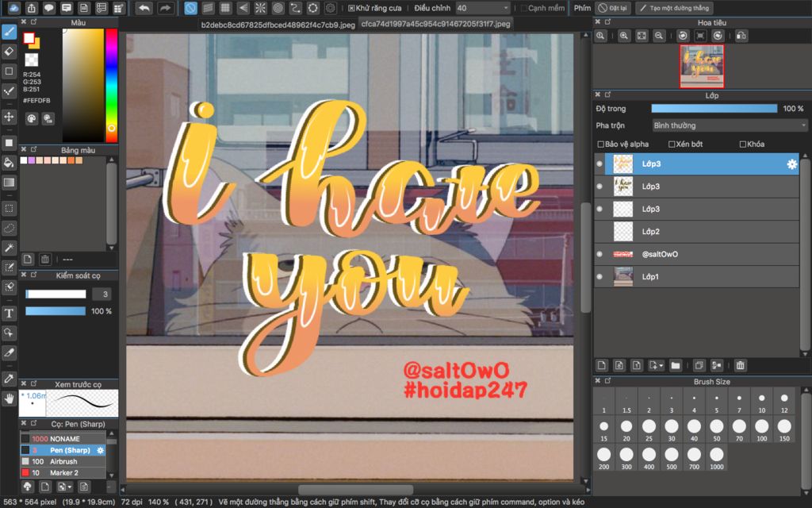
Task: Pick the purple swatch in Bảng màu
Action: (32, 160)
